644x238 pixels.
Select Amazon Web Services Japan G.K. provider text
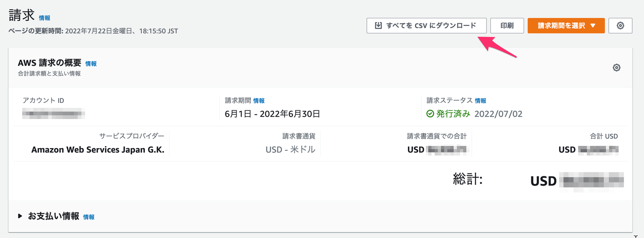pos(98,150)
